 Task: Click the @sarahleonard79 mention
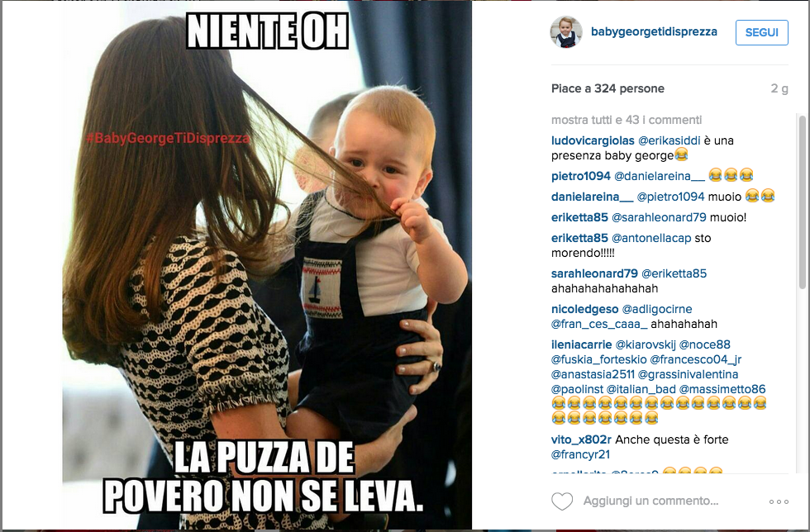(659, 217)
